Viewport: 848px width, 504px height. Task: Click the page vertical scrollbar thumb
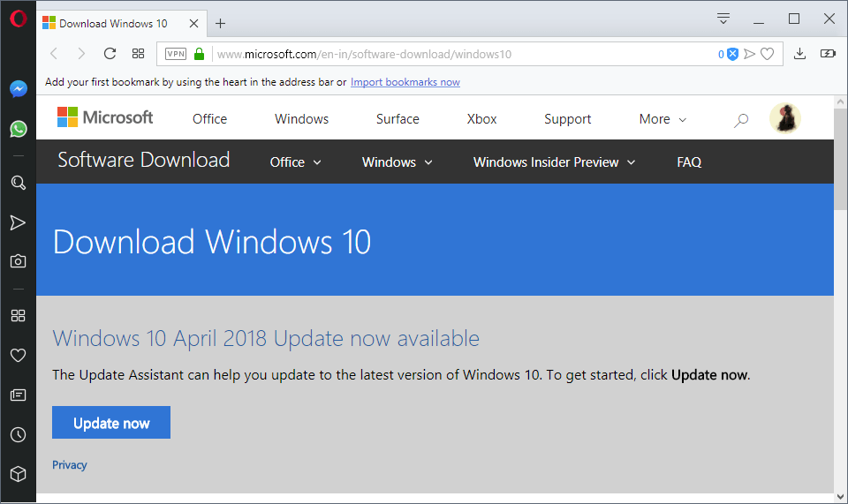840,158
